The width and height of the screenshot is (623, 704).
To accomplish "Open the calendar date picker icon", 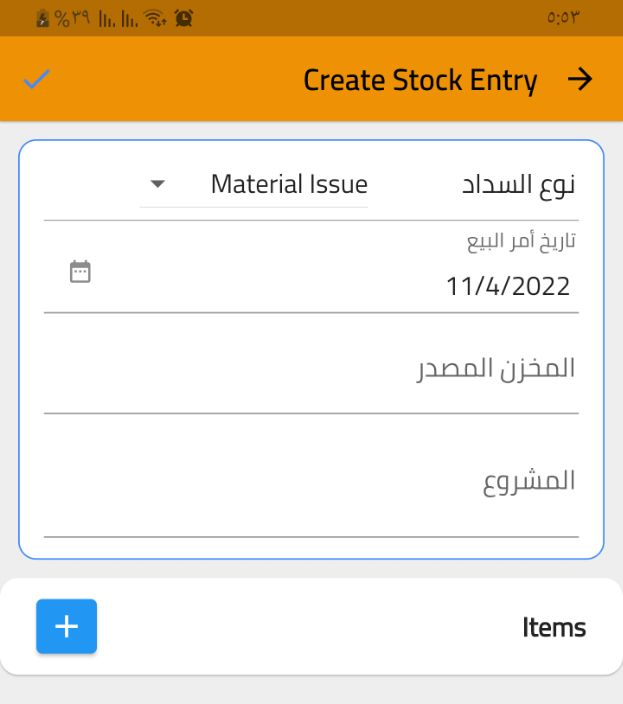I will pos(80,271).
